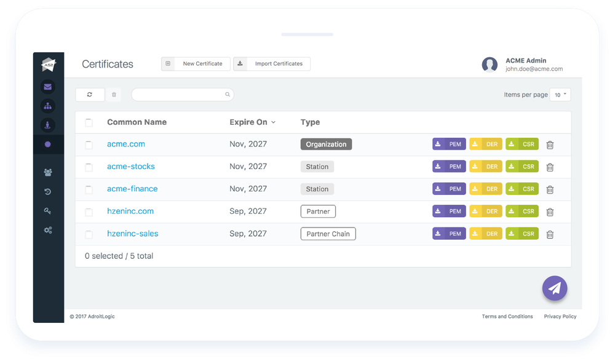Click the Partner badge for hzeninc.com
Viewport: 615px width, 364px height.
(318, 212)
